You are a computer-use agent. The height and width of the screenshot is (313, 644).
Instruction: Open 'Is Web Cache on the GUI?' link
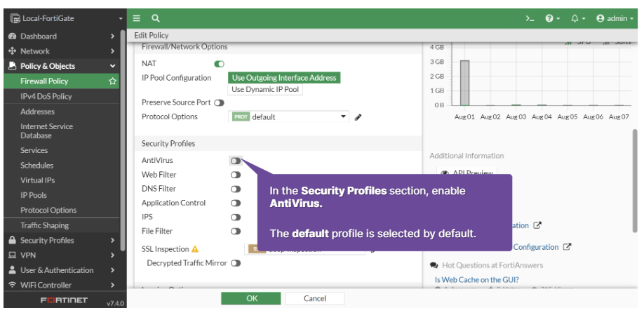pyautogui.click(x=476, y=280)
